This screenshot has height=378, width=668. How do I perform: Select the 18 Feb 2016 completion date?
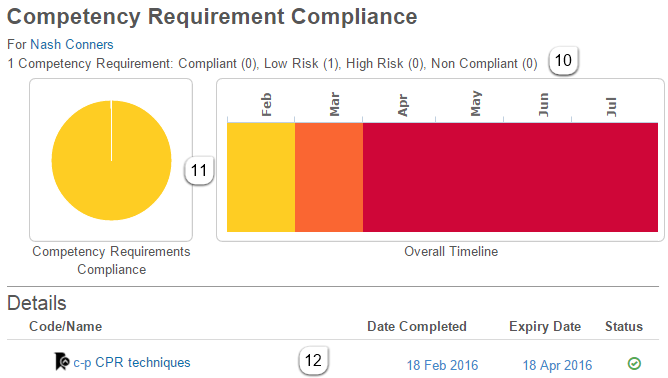point(442,365)
